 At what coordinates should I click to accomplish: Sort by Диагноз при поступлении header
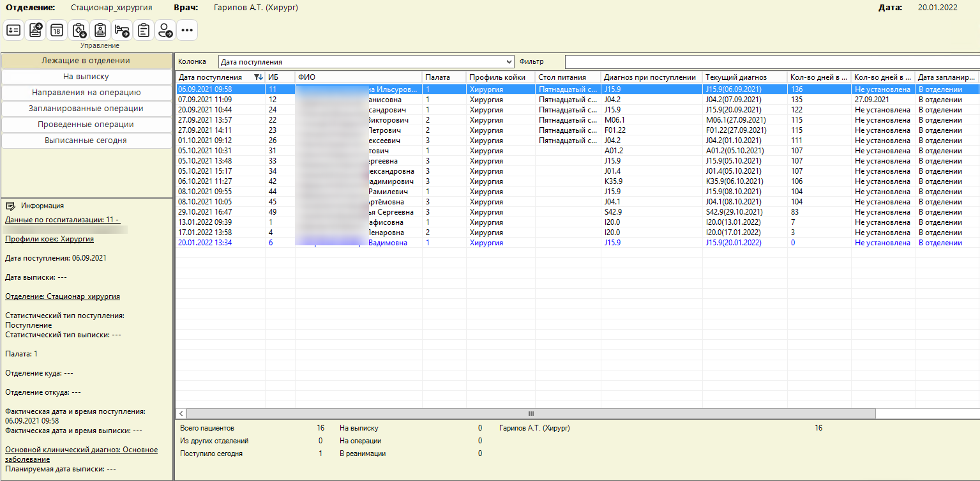point(651,77)
